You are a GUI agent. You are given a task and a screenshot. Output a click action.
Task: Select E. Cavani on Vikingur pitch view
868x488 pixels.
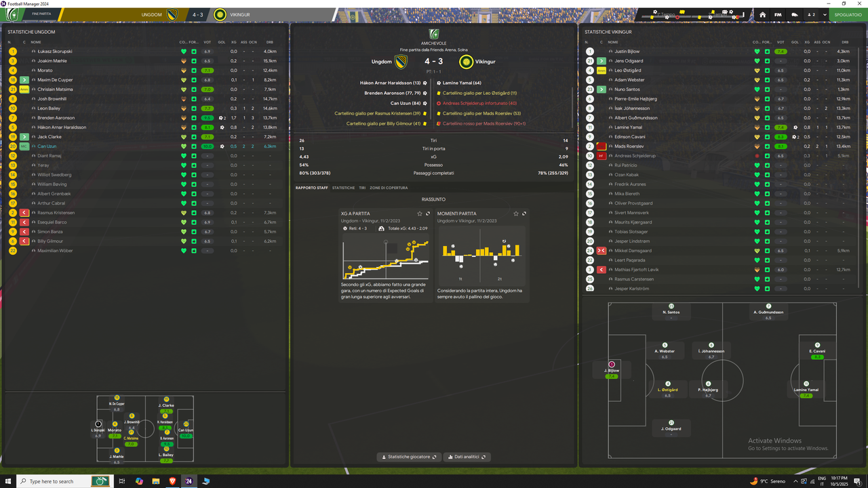pyautogui.click(x=817, y=351)
